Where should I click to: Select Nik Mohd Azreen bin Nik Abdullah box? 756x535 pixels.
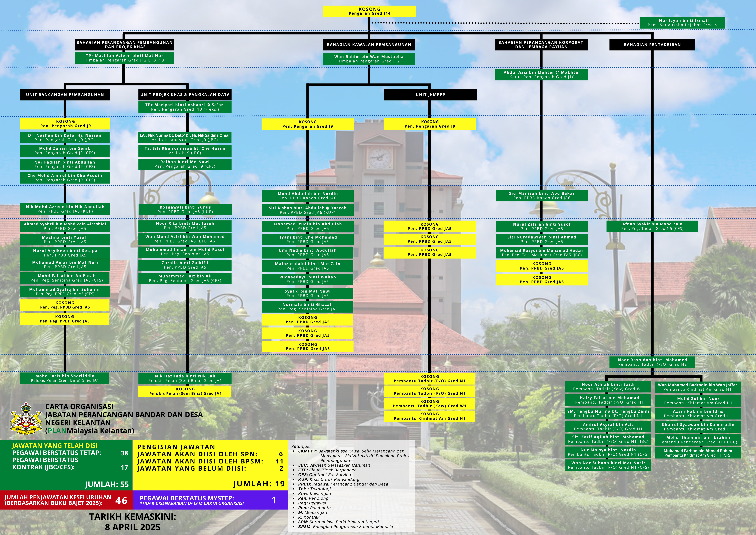pos(65,209)
